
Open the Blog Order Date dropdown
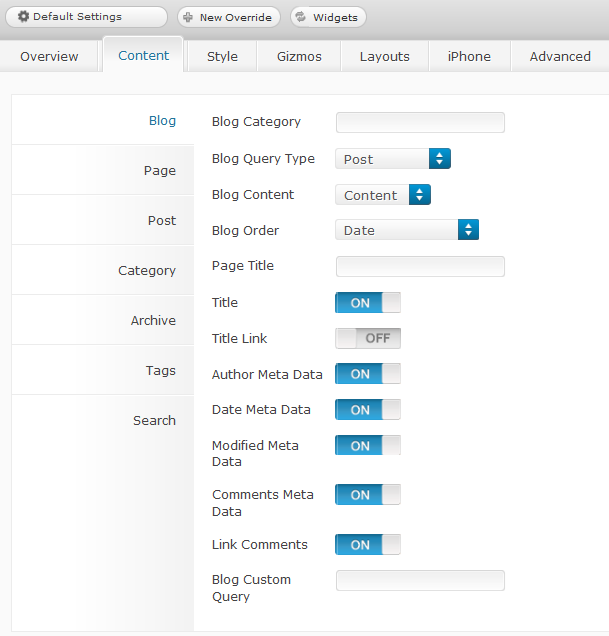pyautogui.click(x=407, y=230)
